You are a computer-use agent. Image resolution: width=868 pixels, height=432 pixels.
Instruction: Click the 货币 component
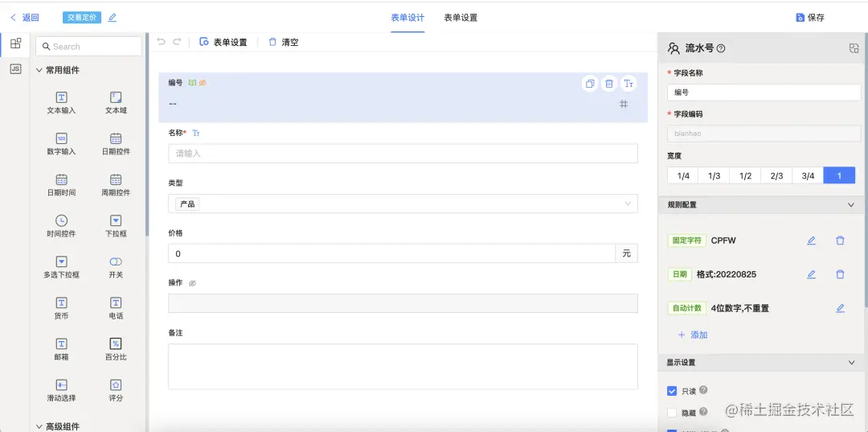point(61,308)
